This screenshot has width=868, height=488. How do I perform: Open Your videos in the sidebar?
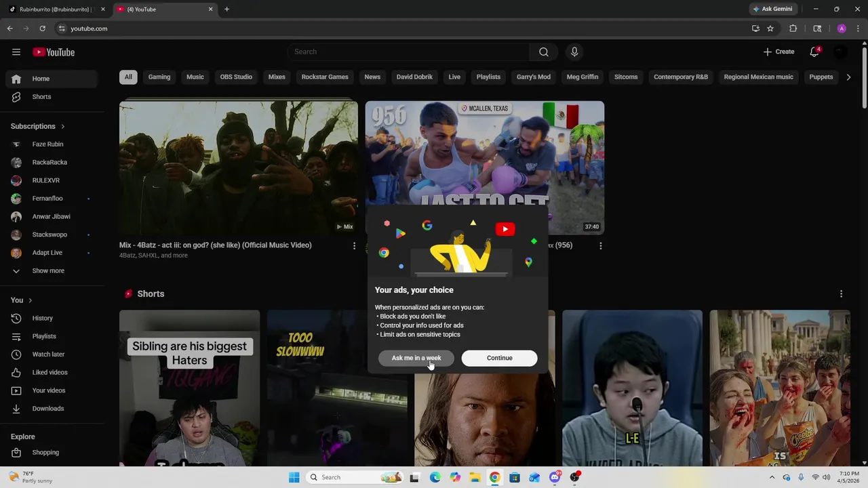(52, 390)
